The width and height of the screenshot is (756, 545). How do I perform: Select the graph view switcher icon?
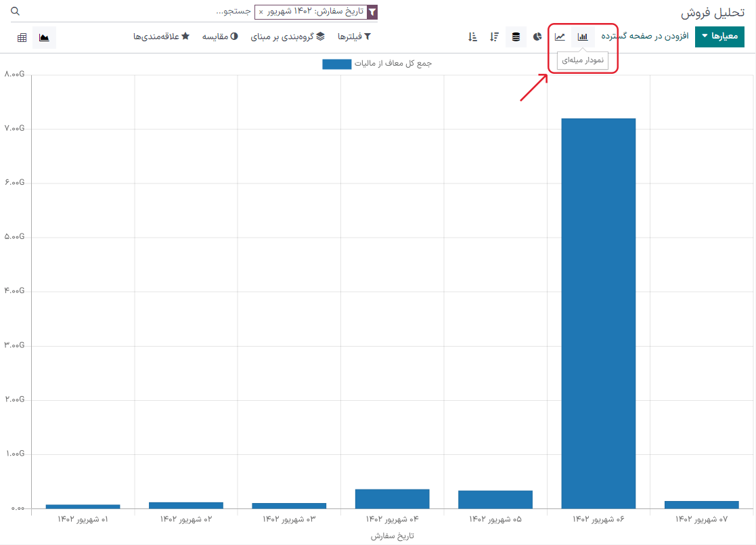click(45, 37)
